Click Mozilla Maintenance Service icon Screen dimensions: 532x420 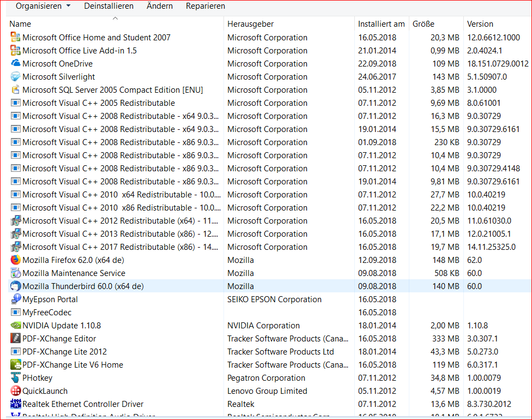pos(16,273)
